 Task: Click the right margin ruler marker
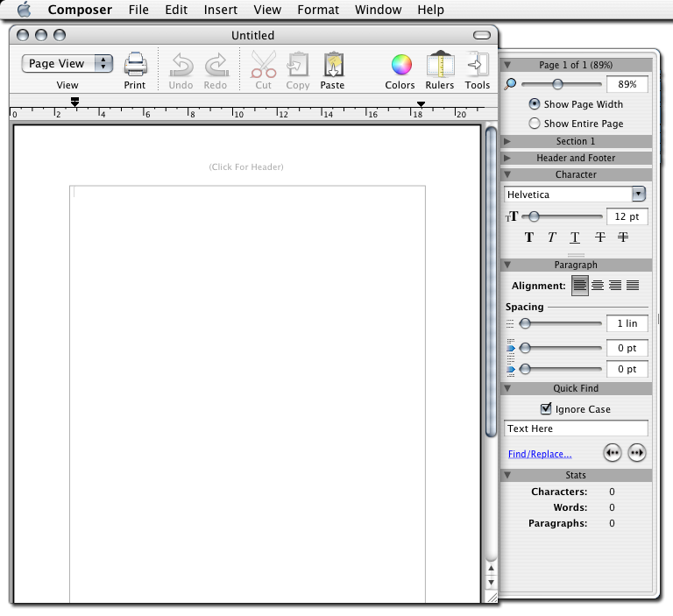421,104
